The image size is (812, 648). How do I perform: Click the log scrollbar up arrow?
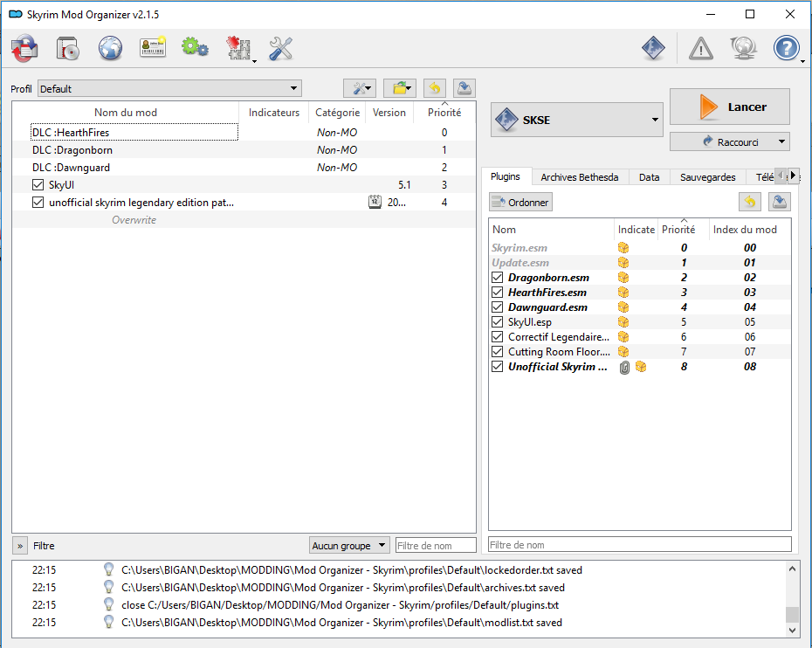[x=792, y=569]
